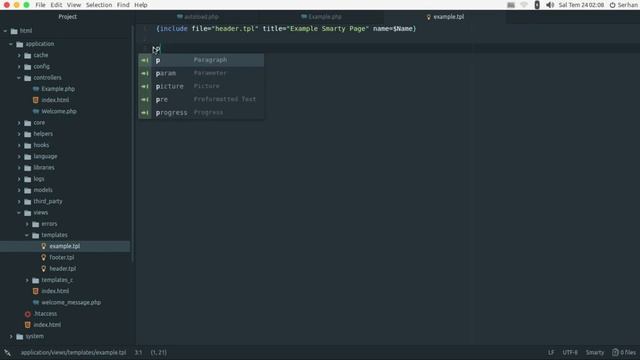Open header.tpl in the project tree
Image resolution: width=640 pixels, height=360 pixels.
point(62,269)
